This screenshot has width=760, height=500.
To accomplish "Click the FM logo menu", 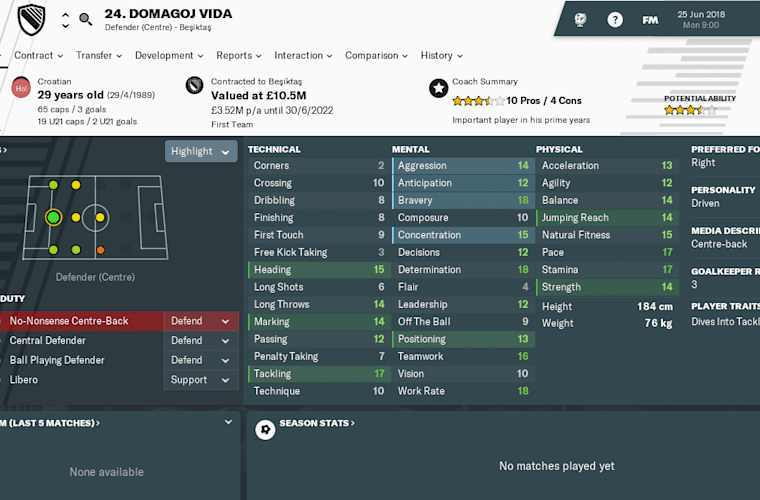I will click(x=650, y=20).
